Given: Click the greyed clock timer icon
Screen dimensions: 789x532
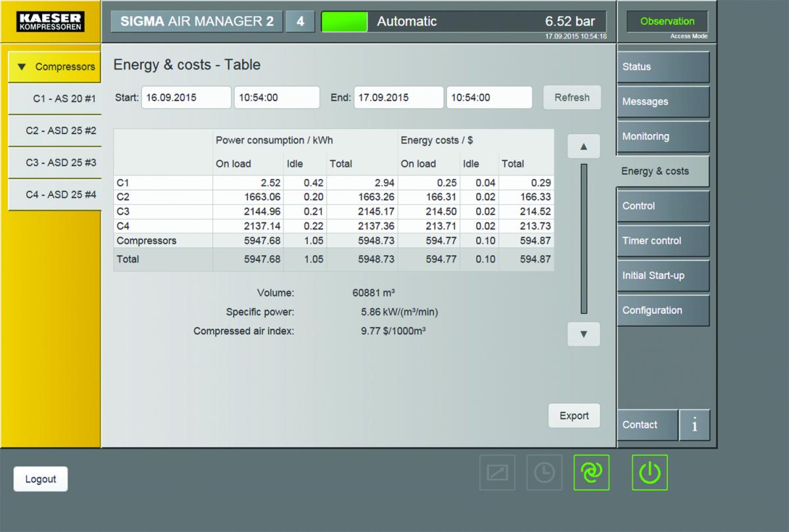Looking at the screenshot, I should [x=544, y=472].
